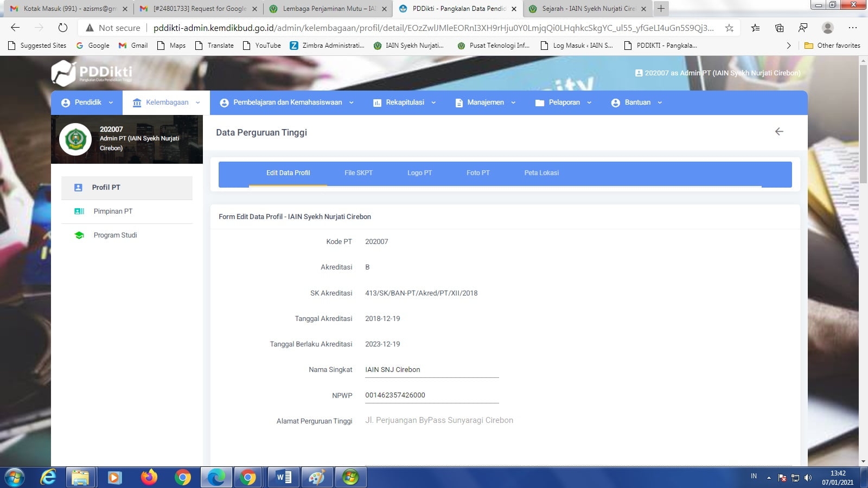The image size is (868, 488).
Task: Click the Nama Singkat input field
Action: point(431,370)
